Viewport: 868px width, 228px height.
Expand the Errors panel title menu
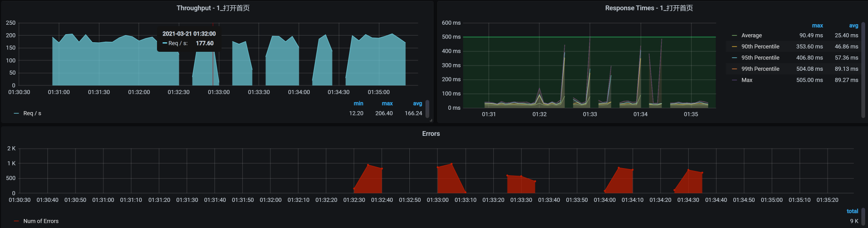pos(431,134)
